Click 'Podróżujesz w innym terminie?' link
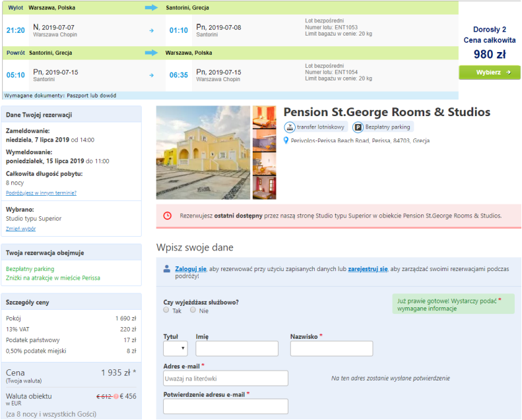This screenshot has width=522, height=420. 42,193
